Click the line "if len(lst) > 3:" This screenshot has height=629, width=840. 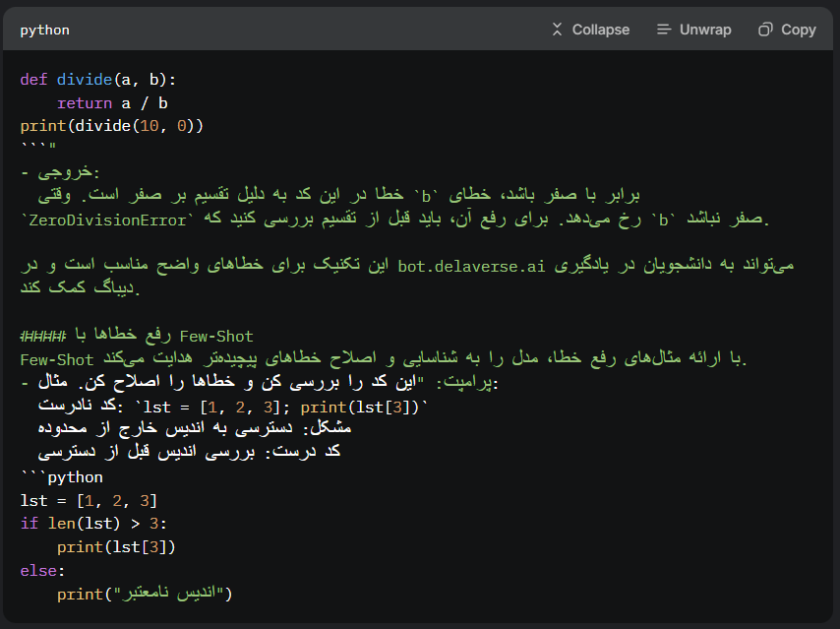93,524
